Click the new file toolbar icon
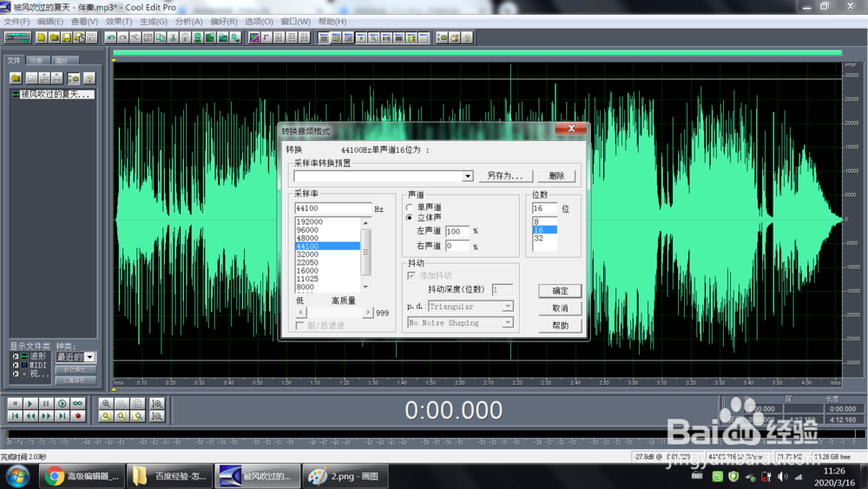Image resolution: width=868 pixels, height=489 pixels. click(x=41, y=37)
